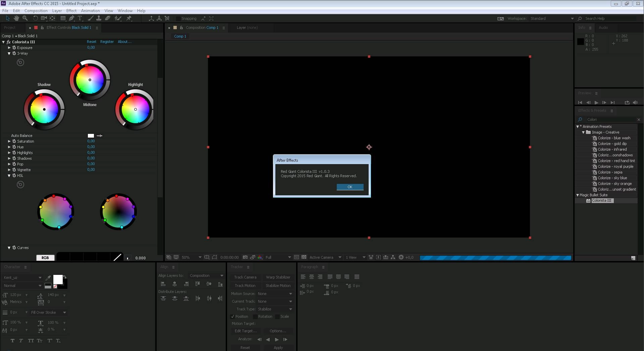644x351 pixels.
Task: Enable the Scale tracker checkbox
Action: pyautogui.click(x=277, y=316)
